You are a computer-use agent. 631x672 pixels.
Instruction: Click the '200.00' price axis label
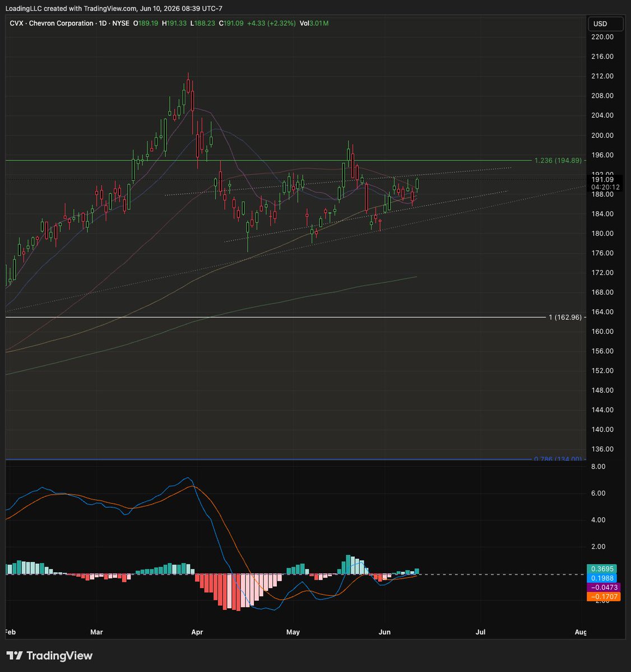click(x=602, y=136)
